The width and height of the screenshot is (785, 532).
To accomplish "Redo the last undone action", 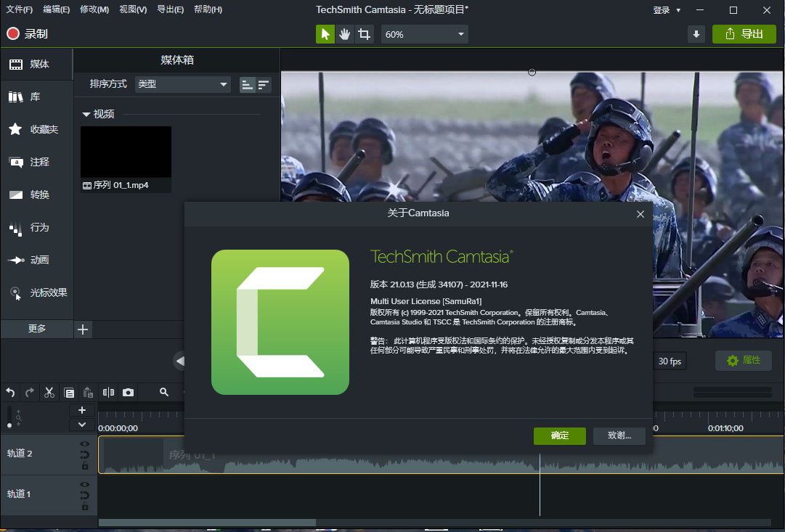I will click(30, 393).
